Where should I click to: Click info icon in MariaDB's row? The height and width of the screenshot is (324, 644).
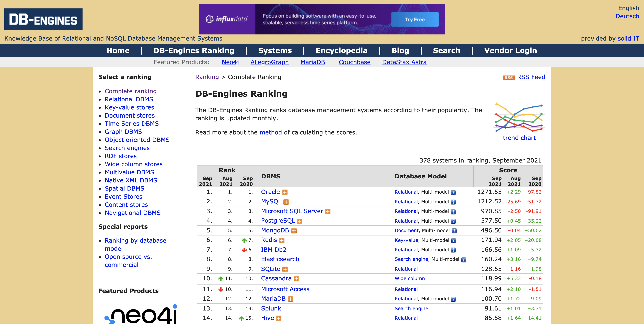click(453, 299)
